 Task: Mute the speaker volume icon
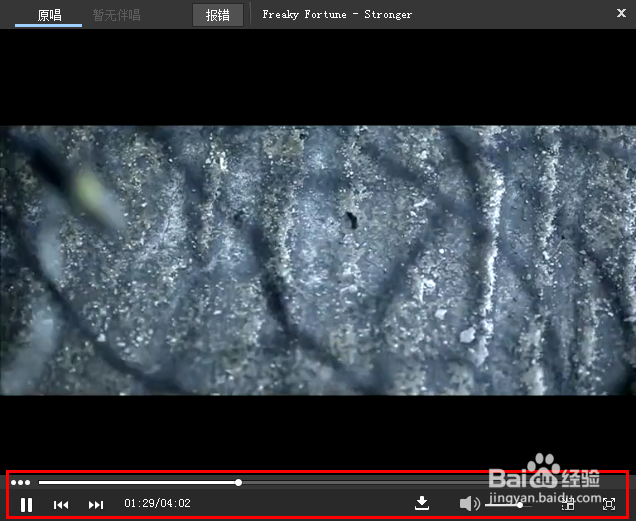(470, 504)
